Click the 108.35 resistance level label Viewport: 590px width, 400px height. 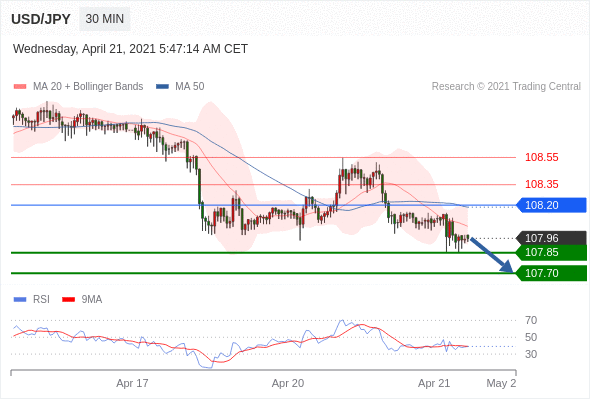click(542, 184)
